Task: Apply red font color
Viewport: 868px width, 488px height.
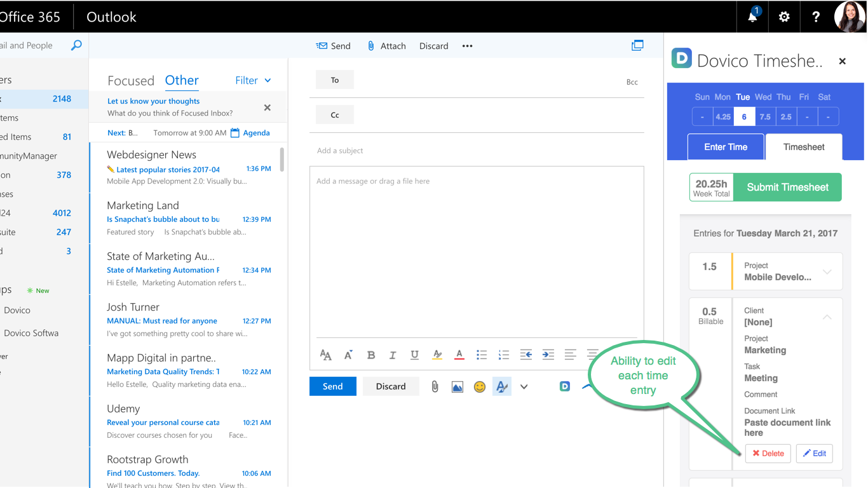Action: (459, 355)
